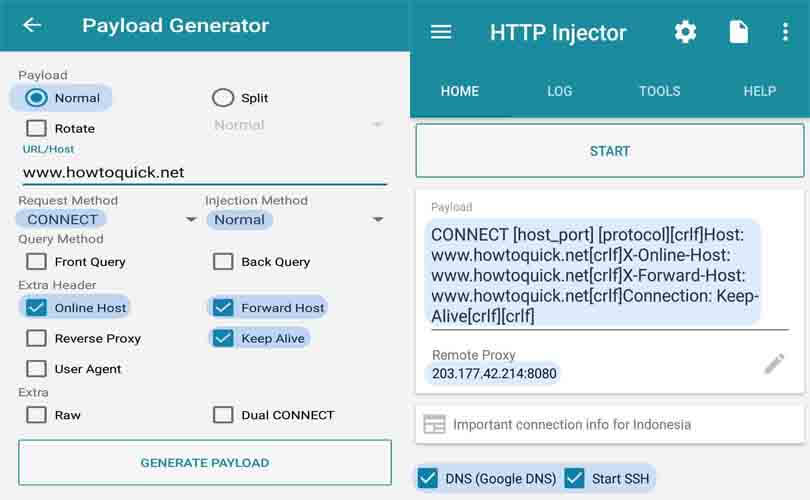Viewport: 810px width, 500px height.
Task: Disable the DNS (Google DNS) checkbox
Action: 428,478
